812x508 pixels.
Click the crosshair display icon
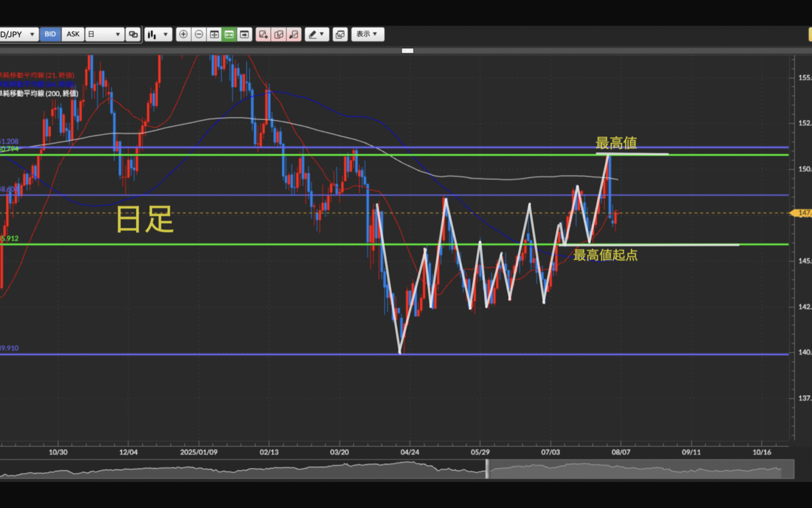point(214,34)
